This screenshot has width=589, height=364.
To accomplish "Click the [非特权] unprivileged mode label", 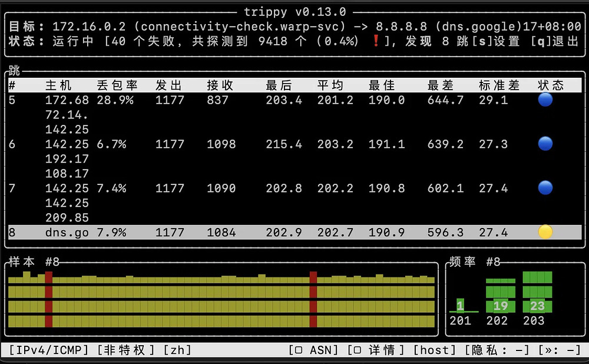I will [126, 350].
